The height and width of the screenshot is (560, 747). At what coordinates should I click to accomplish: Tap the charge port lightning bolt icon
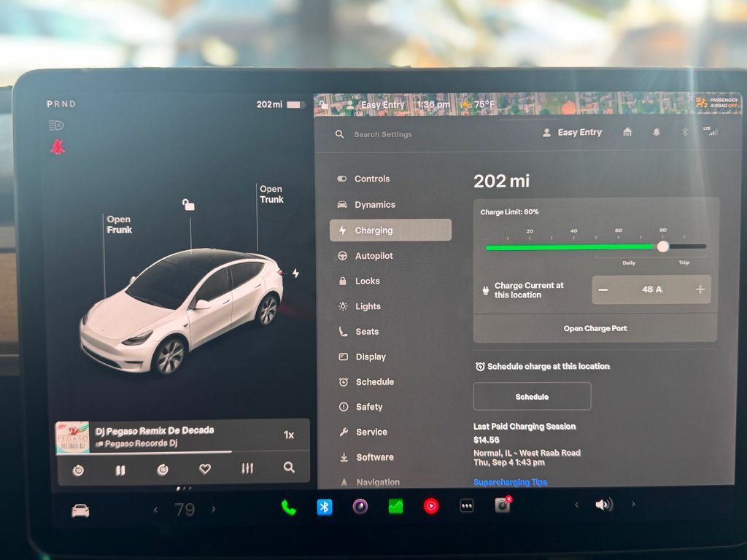295,273
